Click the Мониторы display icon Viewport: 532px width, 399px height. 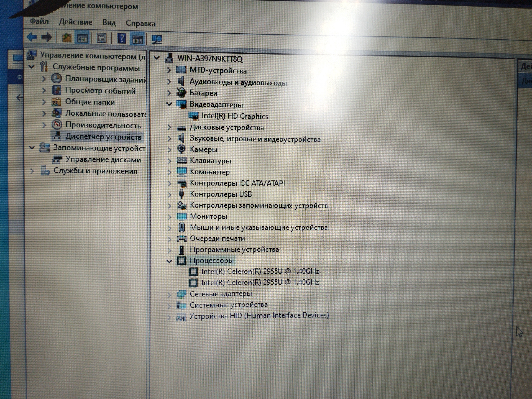pos(182,216)
